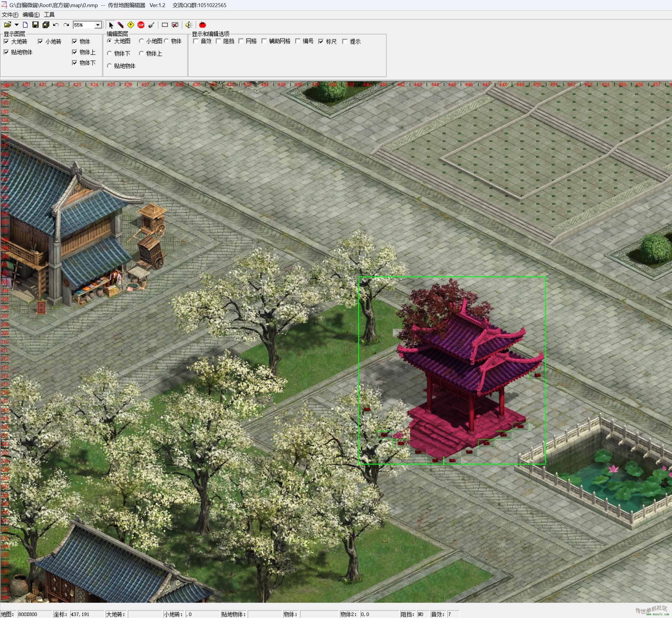Click the open file folder icon
This screenshot has width=672, height=618.
(7, 25)
